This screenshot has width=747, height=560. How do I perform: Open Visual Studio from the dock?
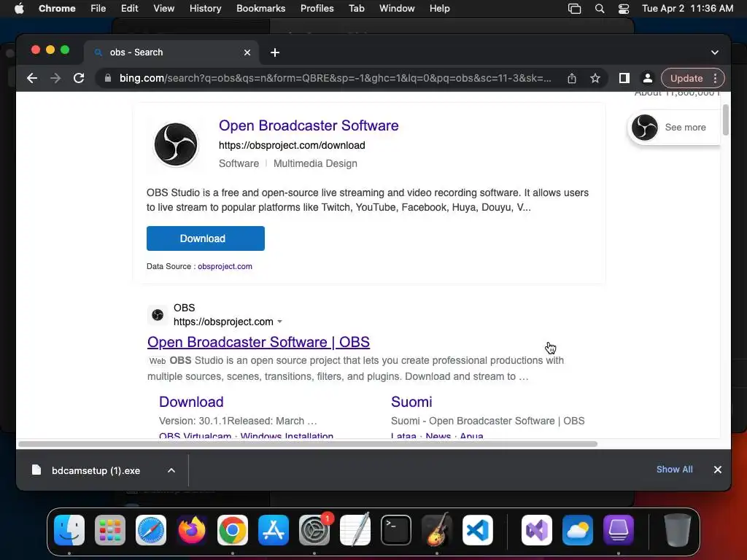pyautogui.click(x=537, y=530)
